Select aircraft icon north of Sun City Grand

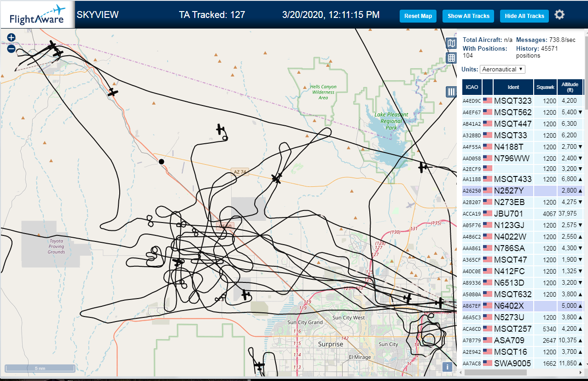pyautogui.click(x=246, y=294)
